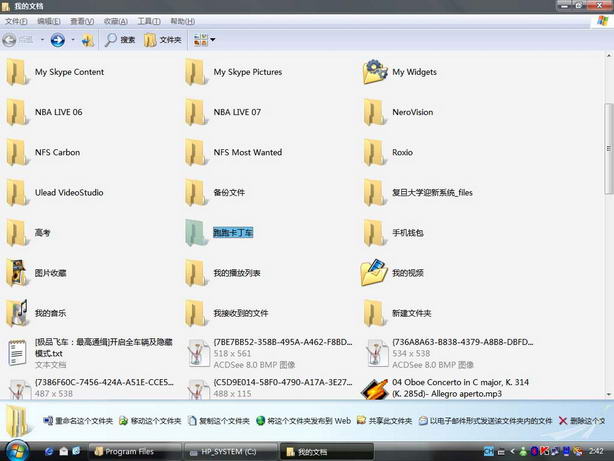The height and width of the screenshot is (461, 614).
Task: Select the My Widgets folder icon
Action: click(x=375, y=72)
